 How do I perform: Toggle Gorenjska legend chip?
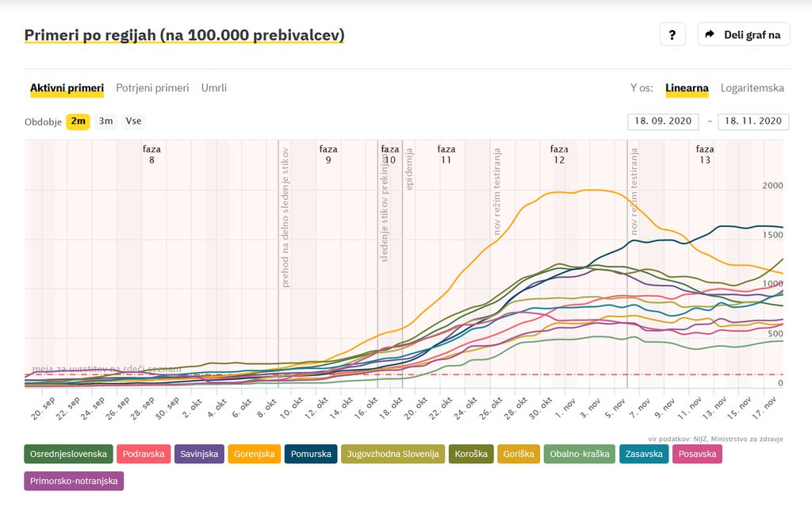point(254,455)
